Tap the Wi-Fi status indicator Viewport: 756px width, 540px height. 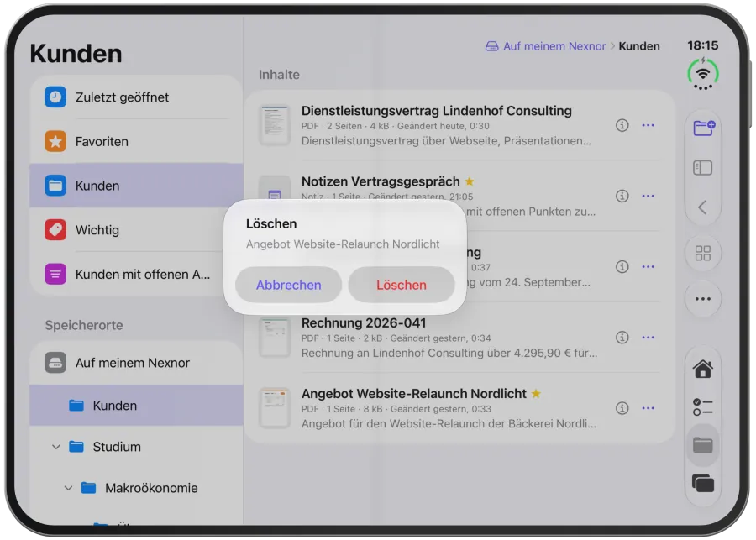702,74
